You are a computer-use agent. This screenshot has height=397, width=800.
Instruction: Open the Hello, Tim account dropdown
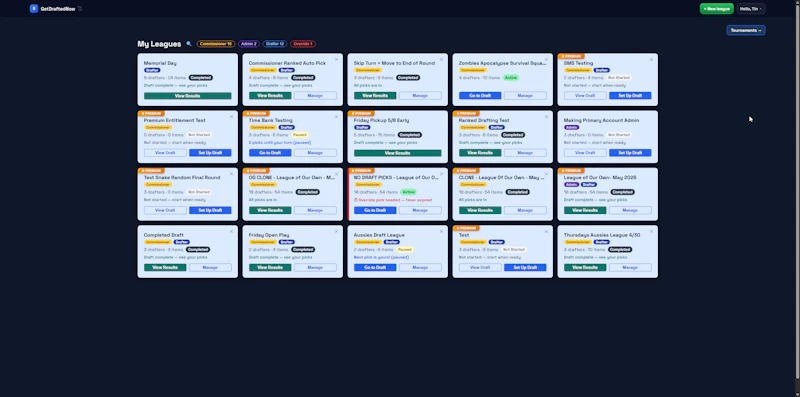(751, 9)
